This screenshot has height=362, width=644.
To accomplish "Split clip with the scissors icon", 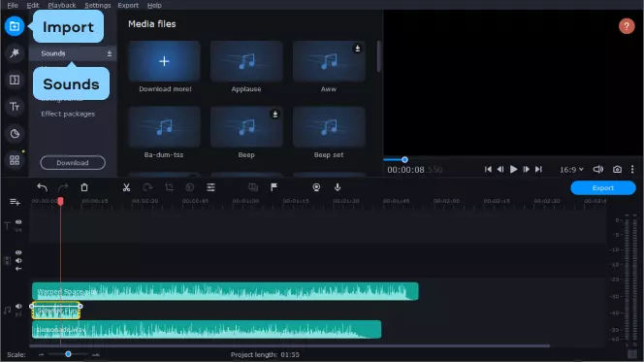I will [126, 187].
